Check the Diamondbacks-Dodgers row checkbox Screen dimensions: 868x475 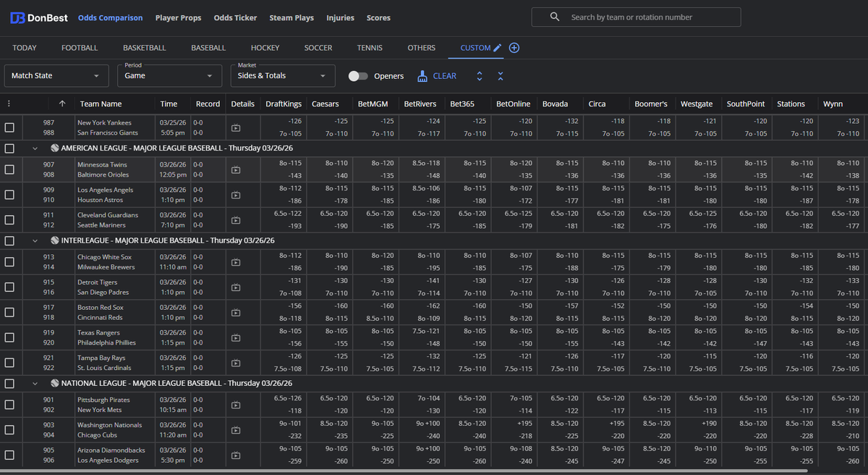(9, 455)
